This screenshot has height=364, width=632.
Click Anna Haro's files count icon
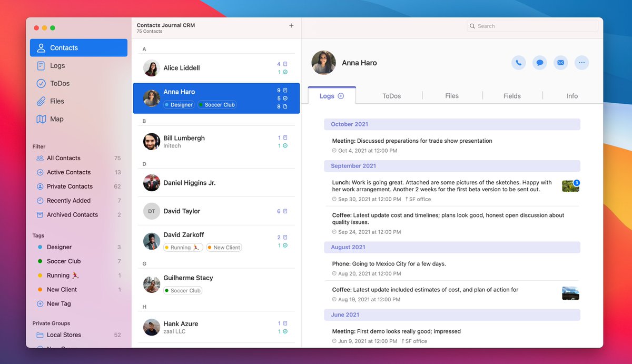[285, 106]
